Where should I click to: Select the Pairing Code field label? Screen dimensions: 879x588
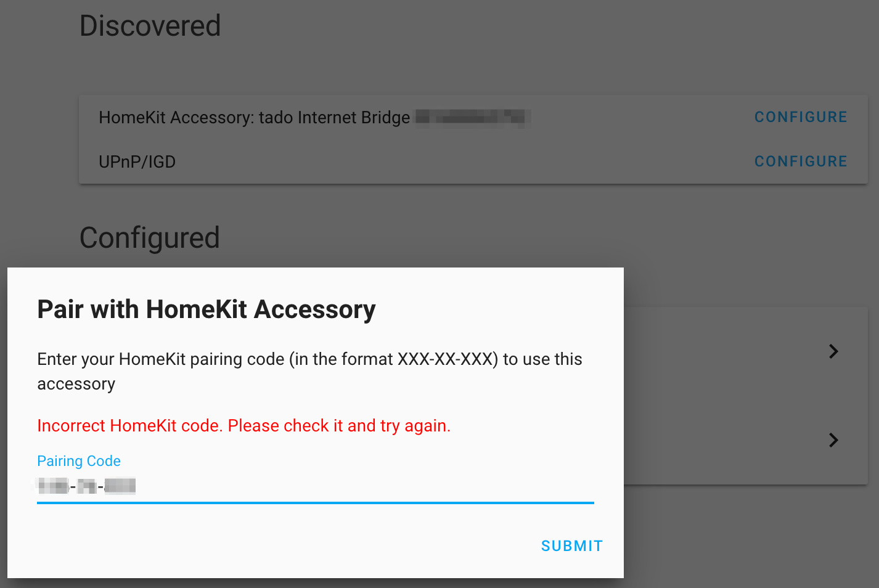[79, 461]
